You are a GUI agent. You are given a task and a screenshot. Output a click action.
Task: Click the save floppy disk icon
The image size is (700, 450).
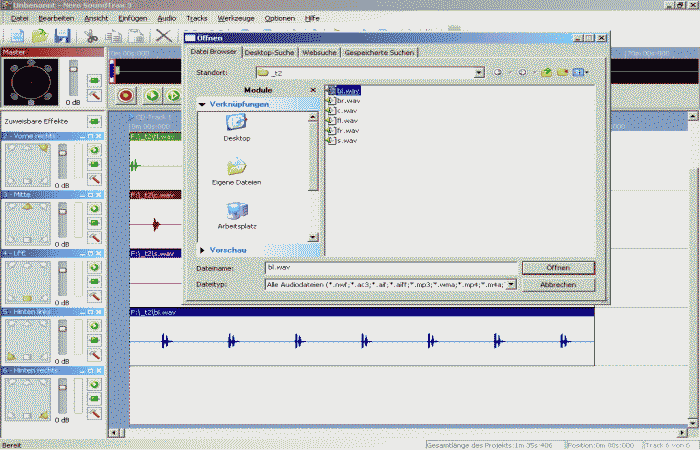point(62,36)
